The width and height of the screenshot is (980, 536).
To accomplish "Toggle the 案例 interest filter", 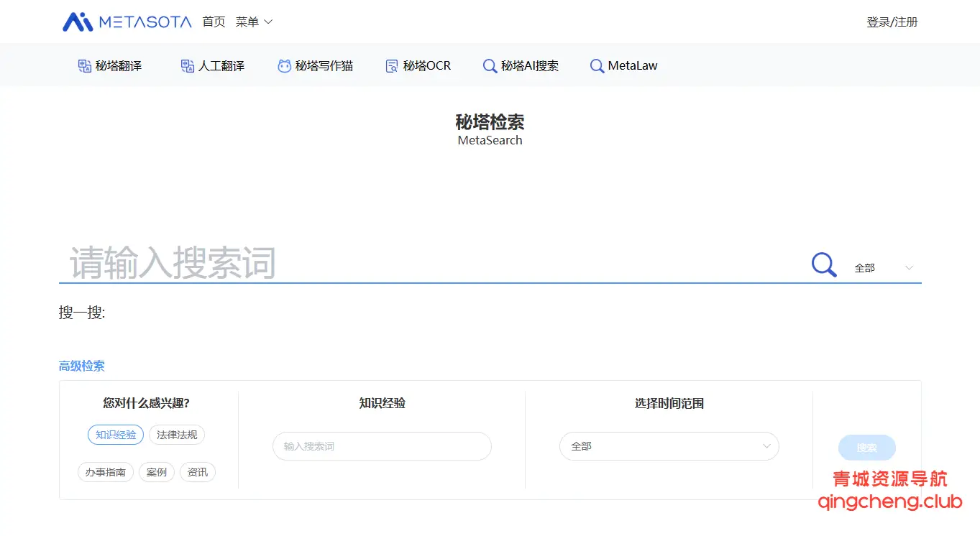I will (x=156, y=472).
